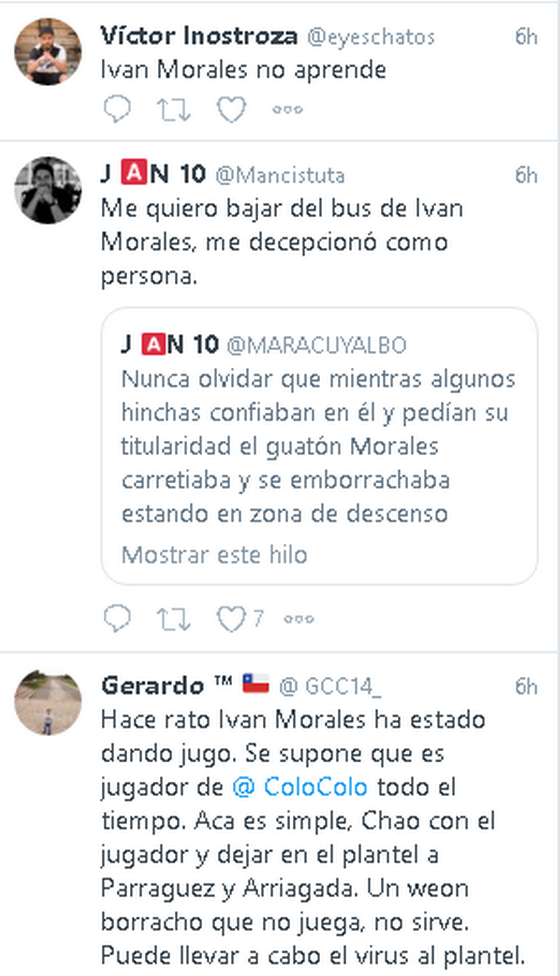This screenshot has height=976, width=560.
Task: Click the Víctor Inostroza display name
Action: click(199, 36)
